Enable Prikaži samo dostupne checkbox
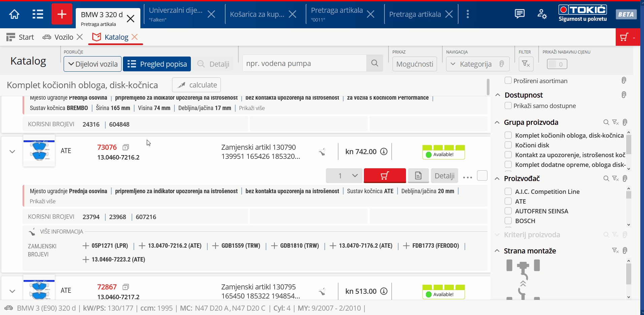The image size is (644, 315). click(508, 106)
